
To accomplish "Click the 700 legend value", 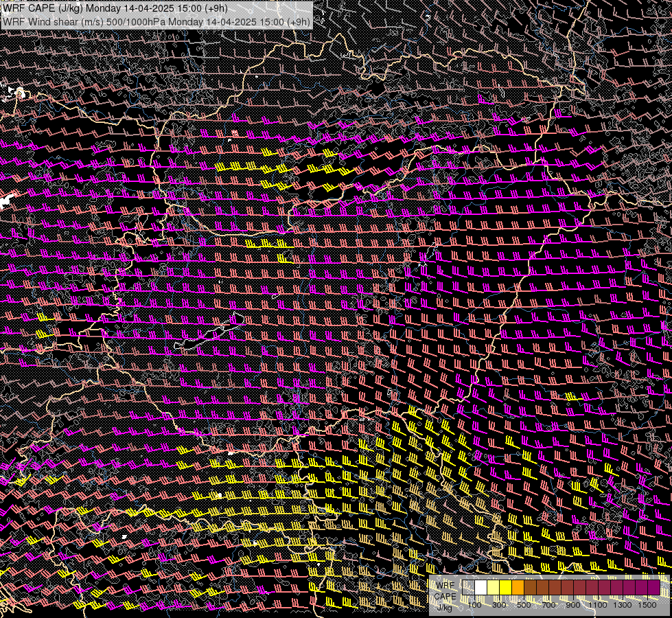I will click(x=548, y=605).
